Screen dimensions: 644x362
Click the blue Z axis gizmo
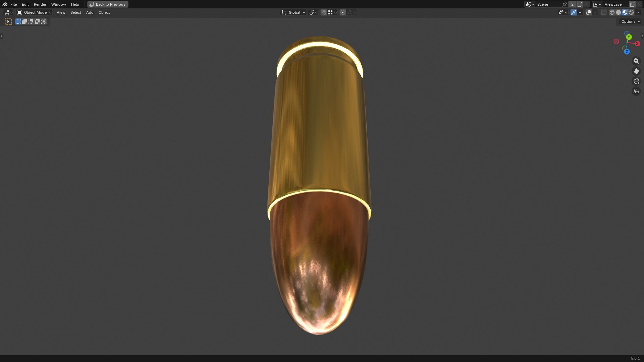tap(627, 52)
